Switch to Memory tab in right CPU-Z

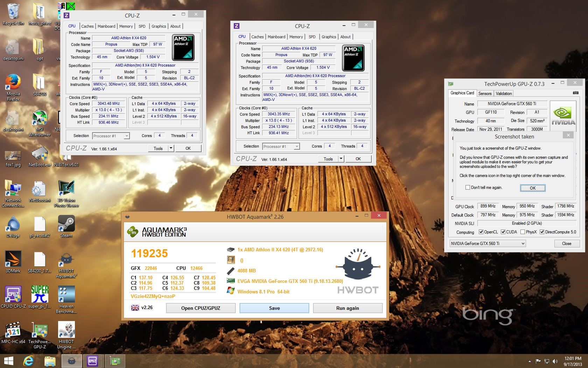[296, 37]
